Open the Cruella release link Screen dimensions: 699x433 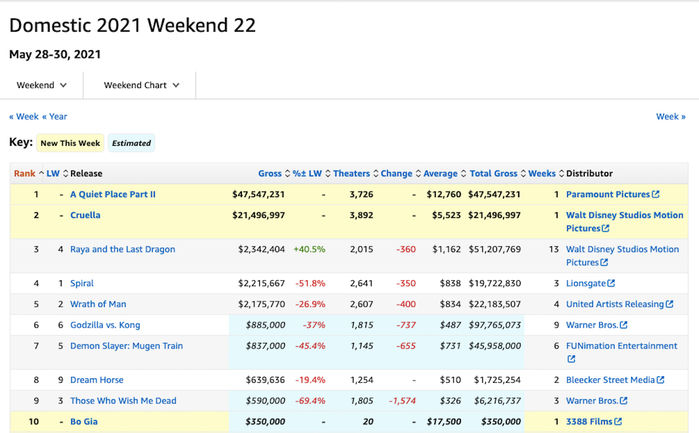tap(85, 215)
